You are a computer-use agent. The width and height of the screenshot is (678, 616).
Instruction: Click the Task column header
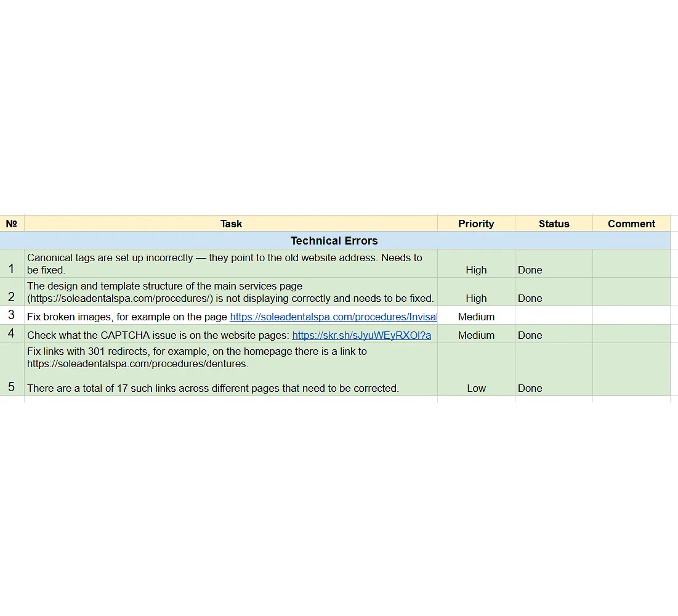point(231,223)
